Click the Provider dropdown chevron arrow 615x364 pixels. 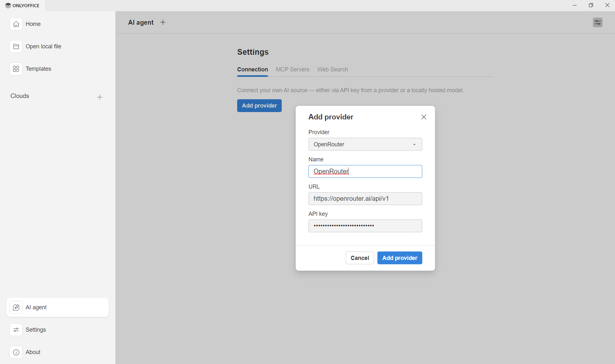coord(414,144)
